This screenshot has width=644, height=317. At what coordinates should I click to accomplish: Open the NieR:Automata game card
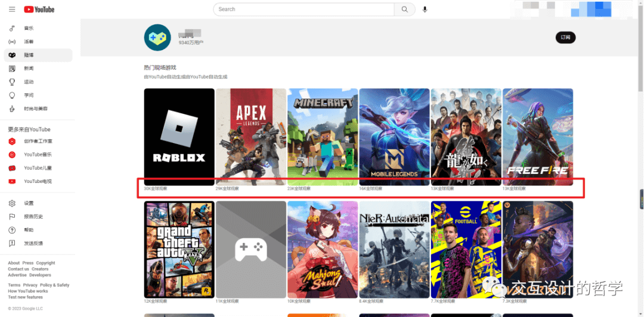tap(394, 249)
